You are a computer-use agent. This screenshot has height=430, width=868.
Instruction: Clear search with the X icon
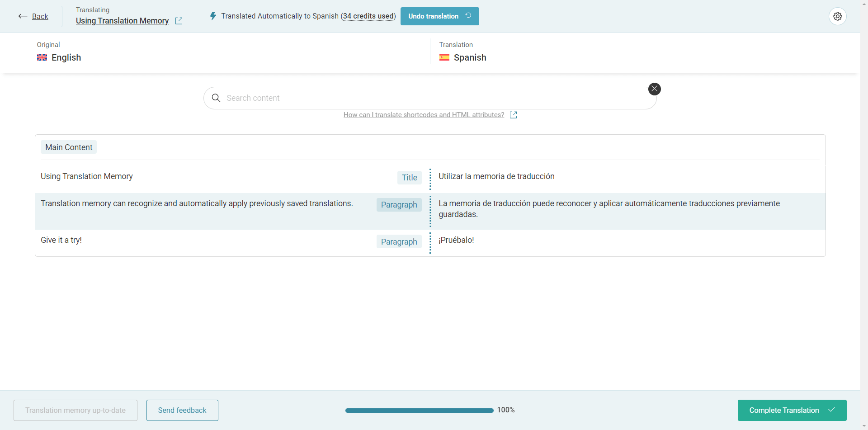point(654,89)
